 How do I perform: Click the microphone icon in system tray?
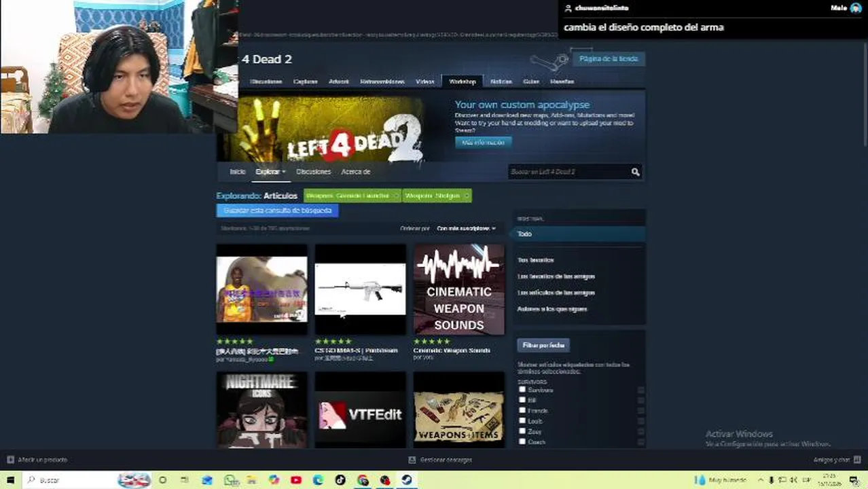772,480
